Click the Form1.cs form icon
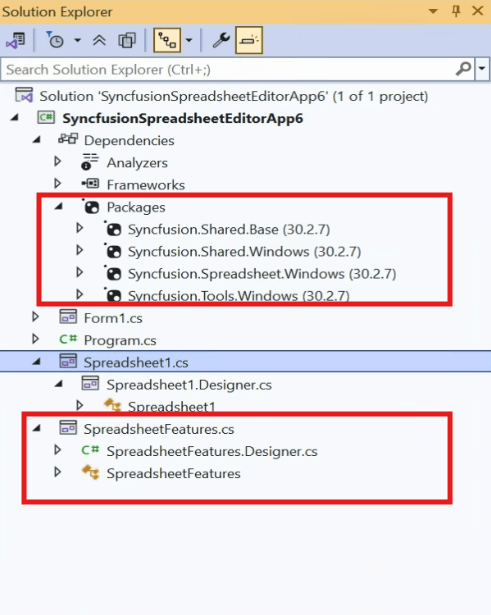Viewport: 491px width, 615px height. coord(68,317)
